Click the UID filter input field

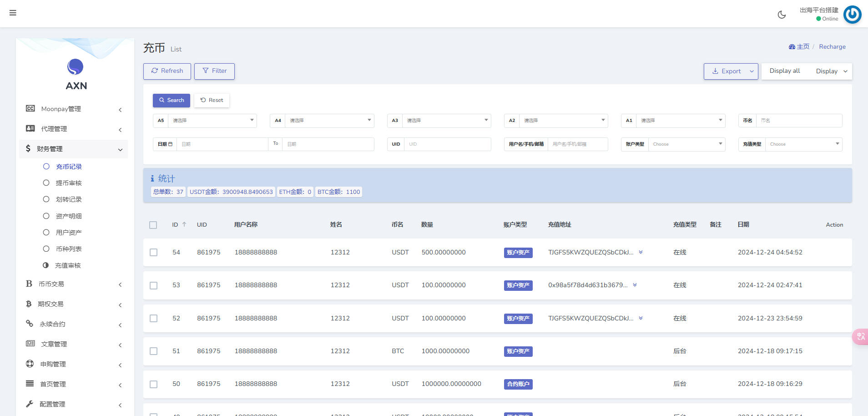point(447,144)
